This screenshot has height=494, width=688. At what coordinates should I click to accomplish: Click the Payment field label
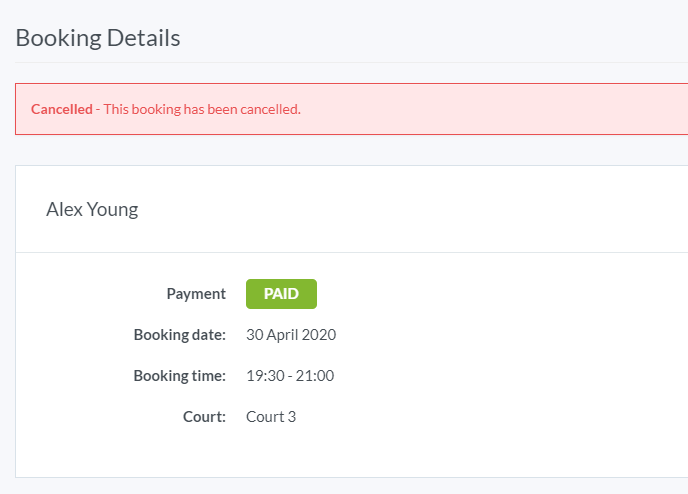(x=196, y=294)
